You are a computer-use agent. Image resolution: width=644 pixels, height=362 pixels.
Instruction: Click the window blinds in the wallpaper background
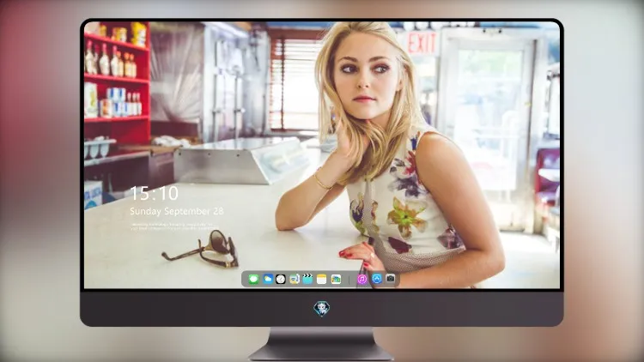pos(295,84)
